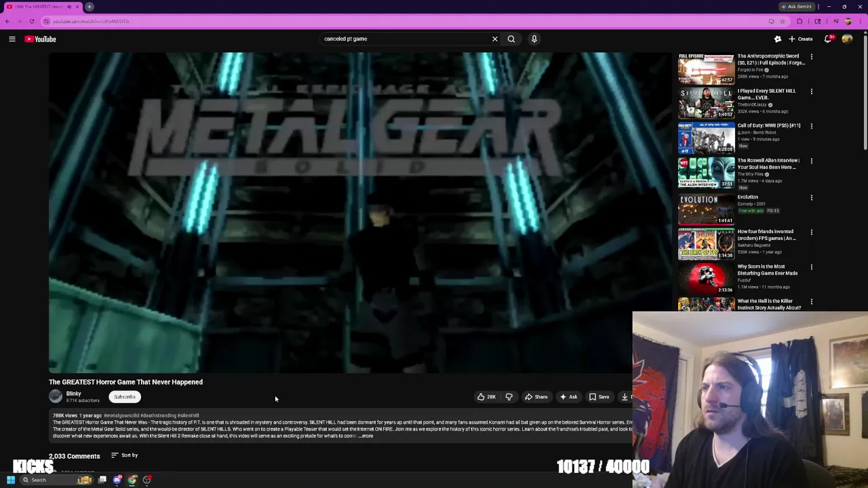This screenshot has width=868, height=488.
Task: Open the YouTube account avatar menu
Action: [x=847, y=39]
